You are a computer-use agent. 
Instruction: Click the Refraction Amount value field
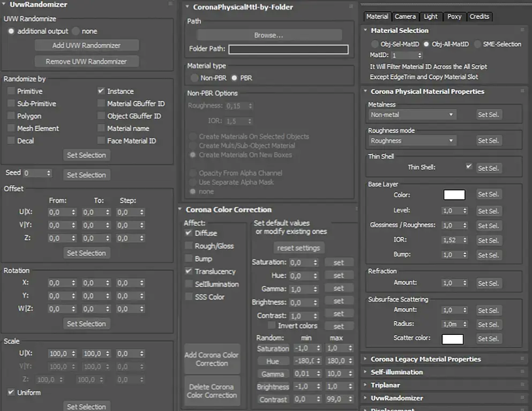tap(452, 283)
